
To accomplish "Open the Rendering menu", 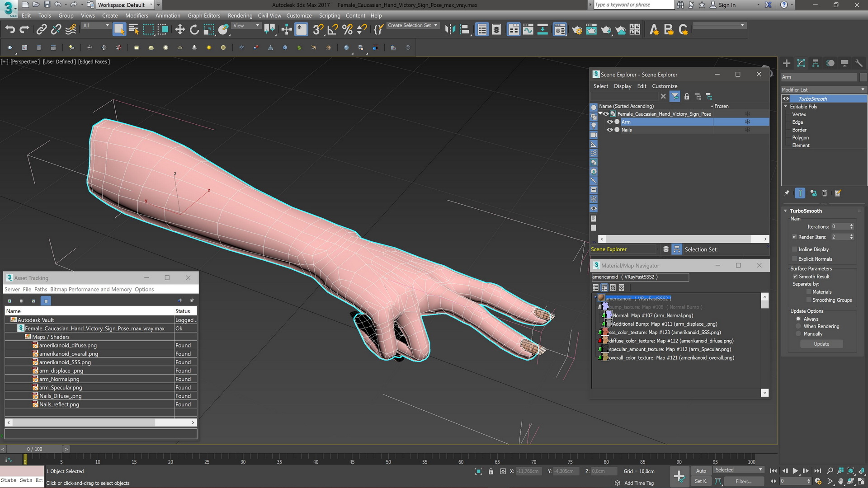I will coord(240,15).
